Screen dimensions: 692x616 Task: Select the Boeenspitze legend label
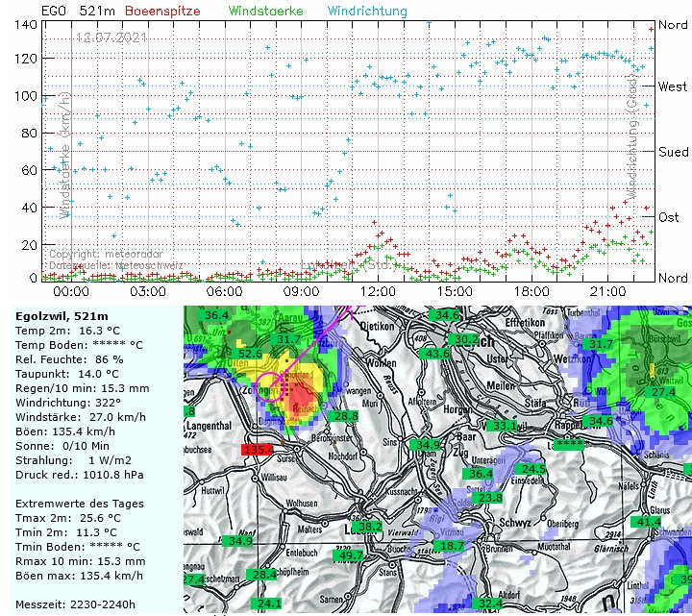click(162, 11)
